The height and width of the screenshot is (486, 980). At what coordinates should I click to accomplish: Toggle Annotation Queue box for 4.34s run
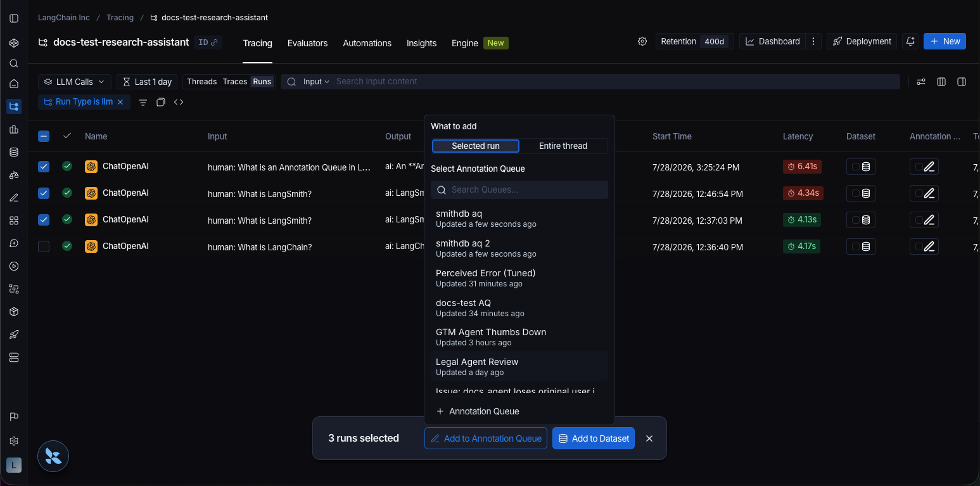[x=924, y=193]
